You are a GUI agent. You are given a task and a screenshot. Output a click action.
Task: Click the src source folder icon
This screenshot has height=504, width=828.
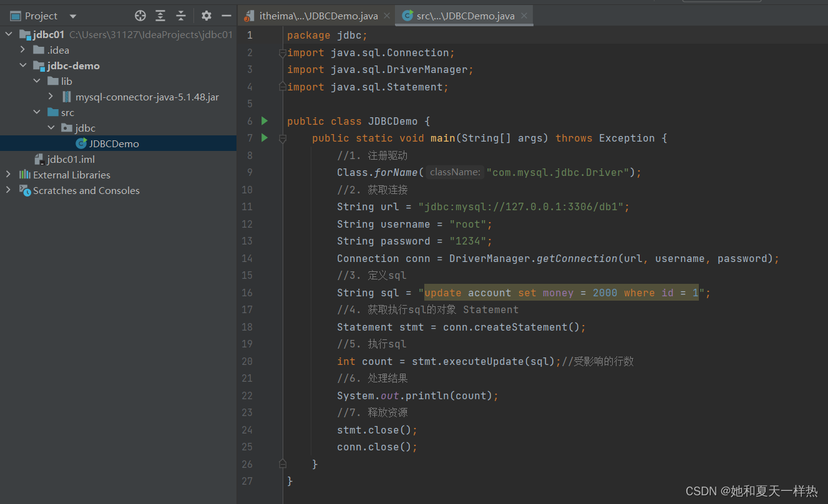click(x=53, y=112)
